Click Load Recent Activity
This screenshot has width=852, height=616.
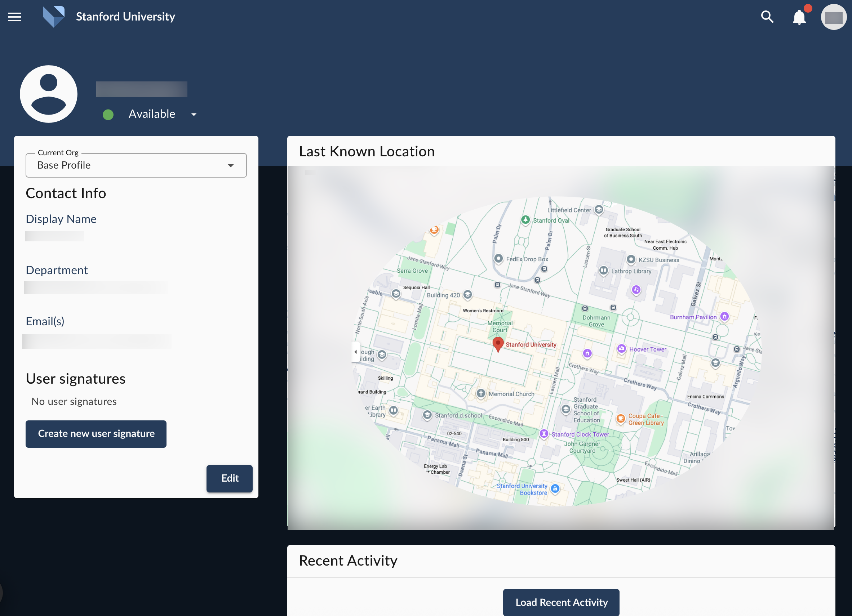click(x=561, y=602)
